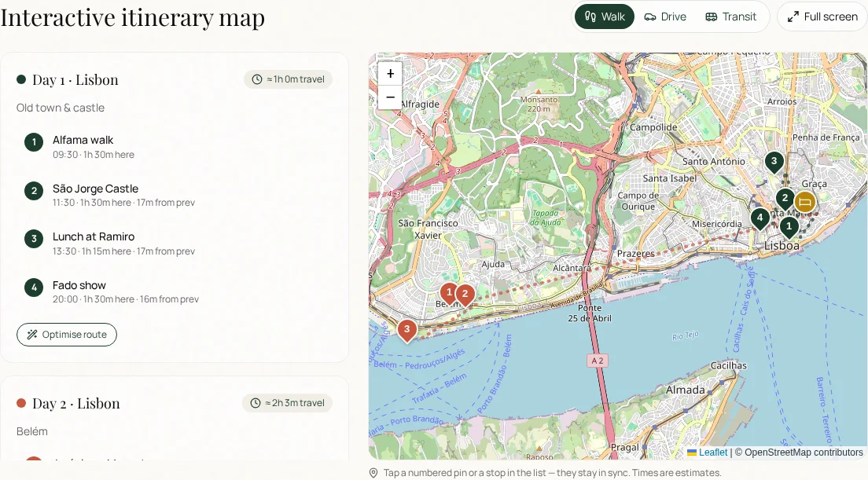Click the Day 2 · Lisbon heading
The height and width of the screenshot is (480, 868).
pos(75,403)
